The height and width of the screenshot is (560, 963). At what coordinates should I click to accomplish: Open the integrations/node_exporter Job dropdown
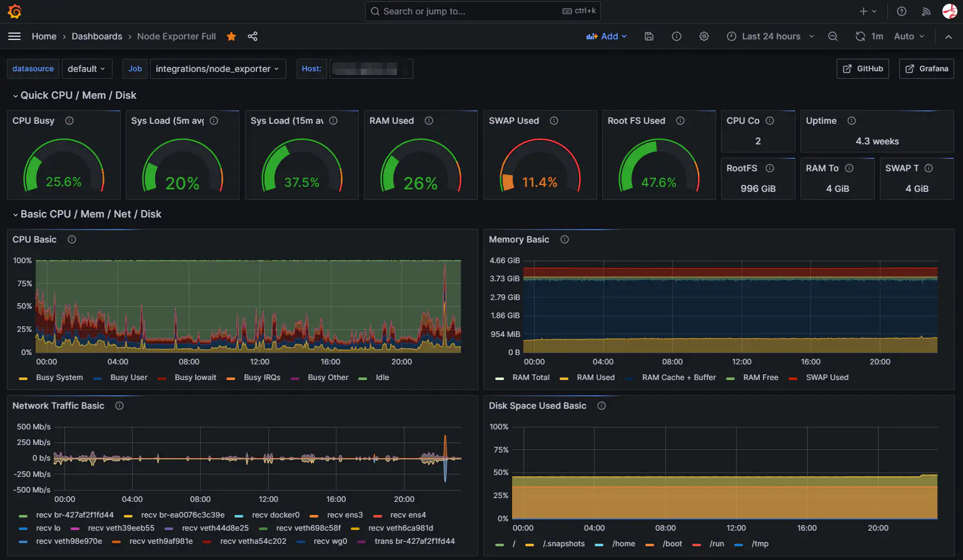[x=218, y=69]
